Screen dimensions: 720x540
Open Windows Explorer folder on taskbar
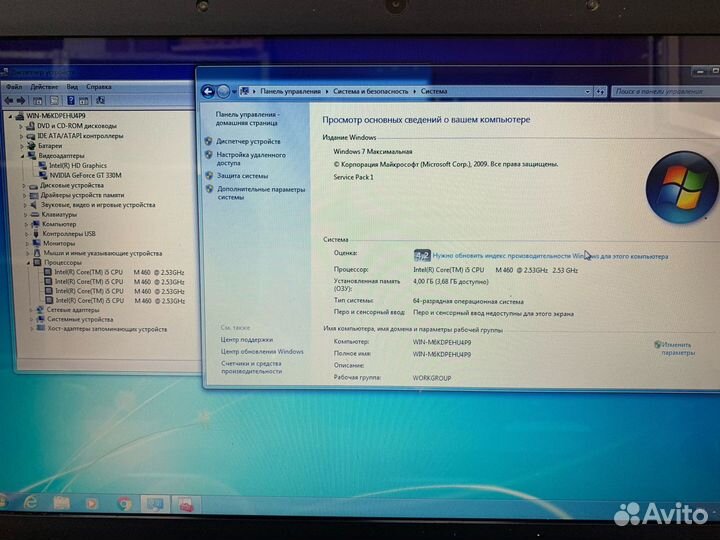pos(62,503)
